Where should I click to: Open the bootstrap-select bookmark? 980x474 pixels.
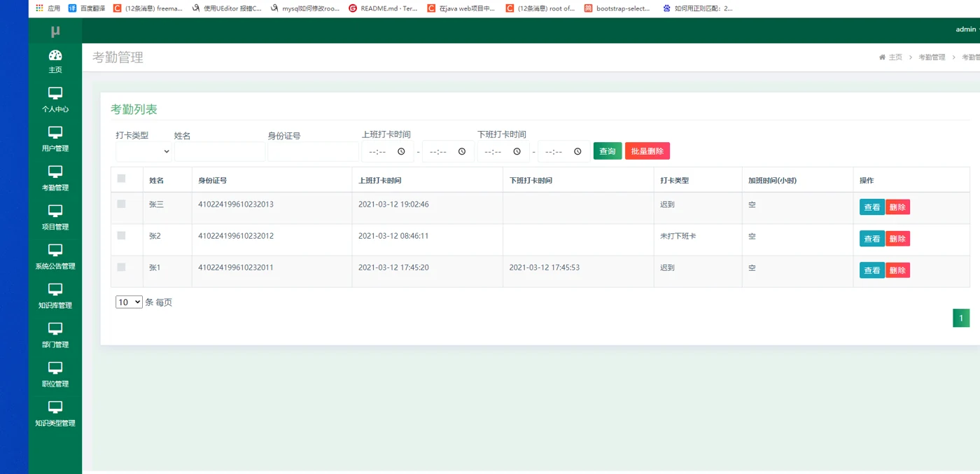click(x=617, y=8)
